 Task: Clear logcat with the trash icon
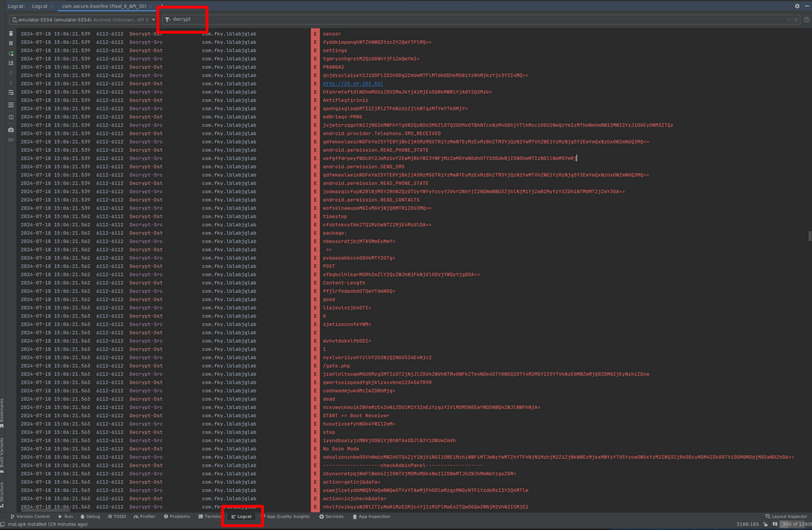tap(11, 33)
